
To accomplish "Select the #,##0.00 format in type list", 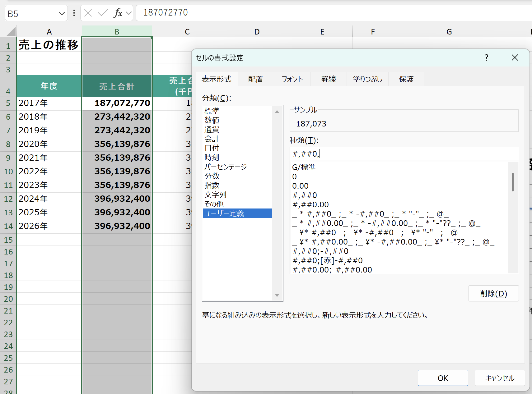I will pos(310,204).
